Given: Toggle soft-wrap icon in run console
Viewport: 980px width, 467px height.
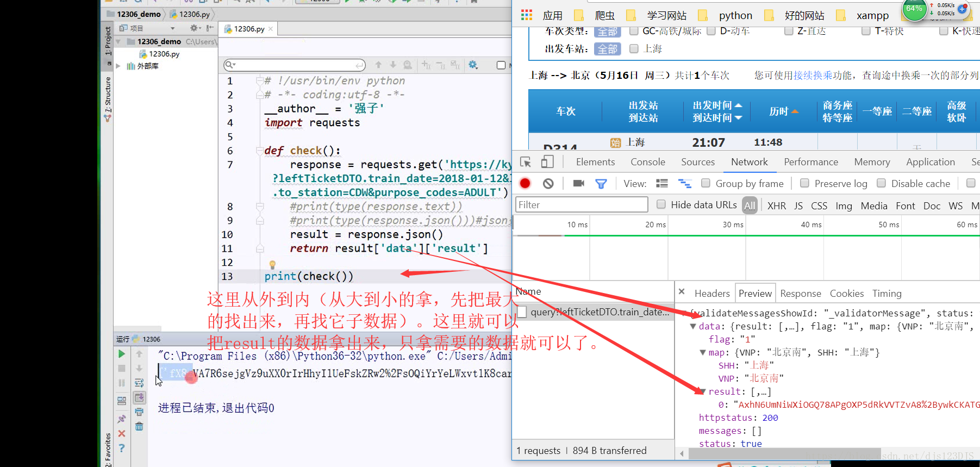Looking at the screenshot, I should (x=139, y=383).
